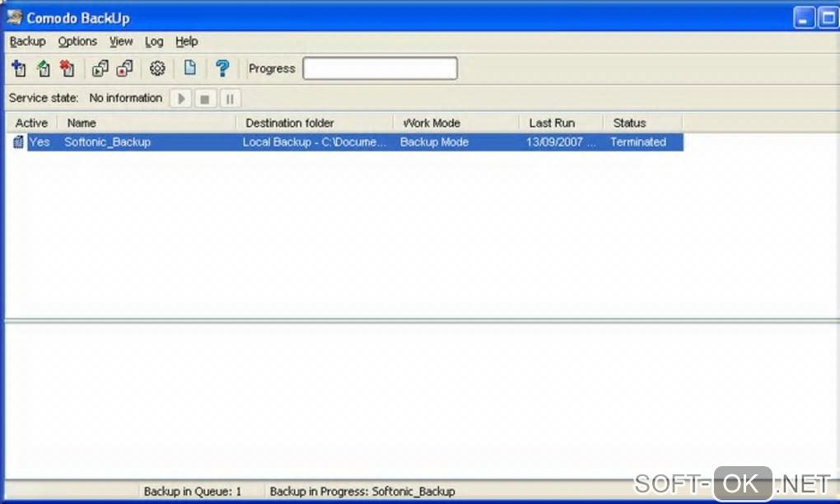Click the 'Backup Mode' cell
This screenshot has width=840, height=504.
click(x=435, y=142)
